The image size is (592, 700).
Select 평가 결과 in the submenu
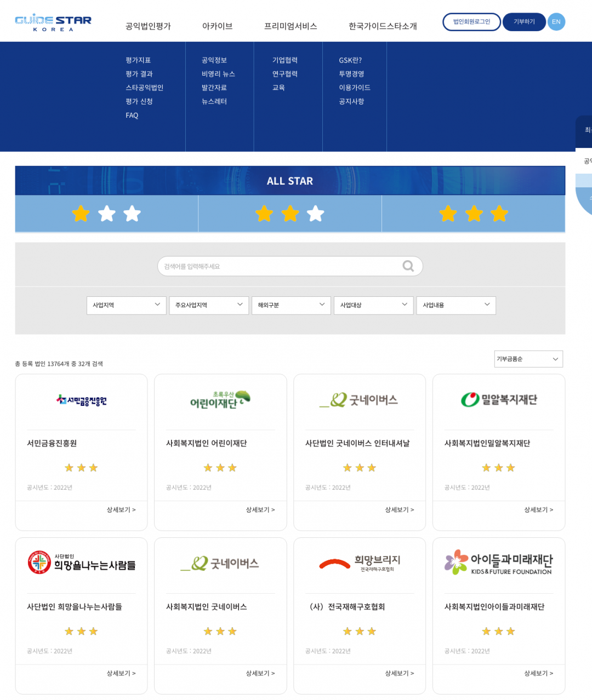(139, 74)
